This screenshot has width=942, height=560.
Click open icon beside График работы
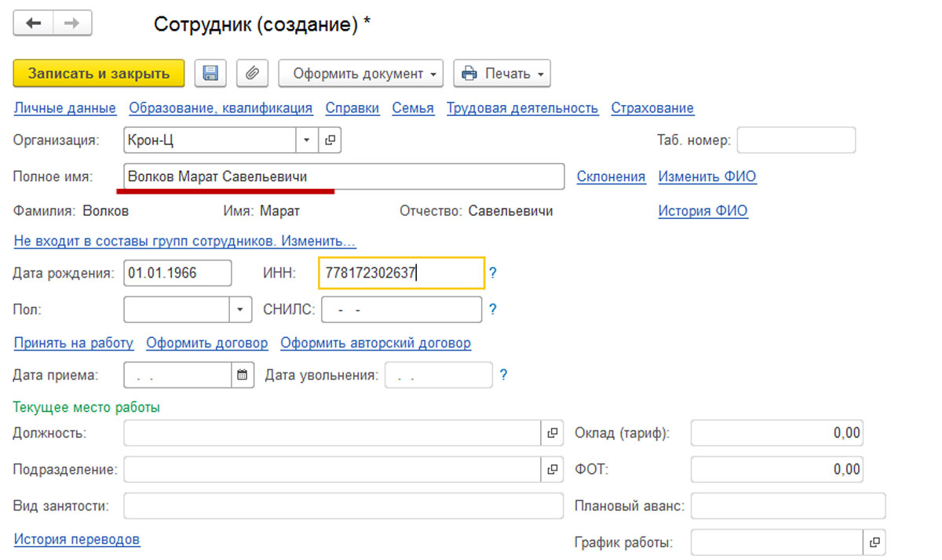[874, 542]
